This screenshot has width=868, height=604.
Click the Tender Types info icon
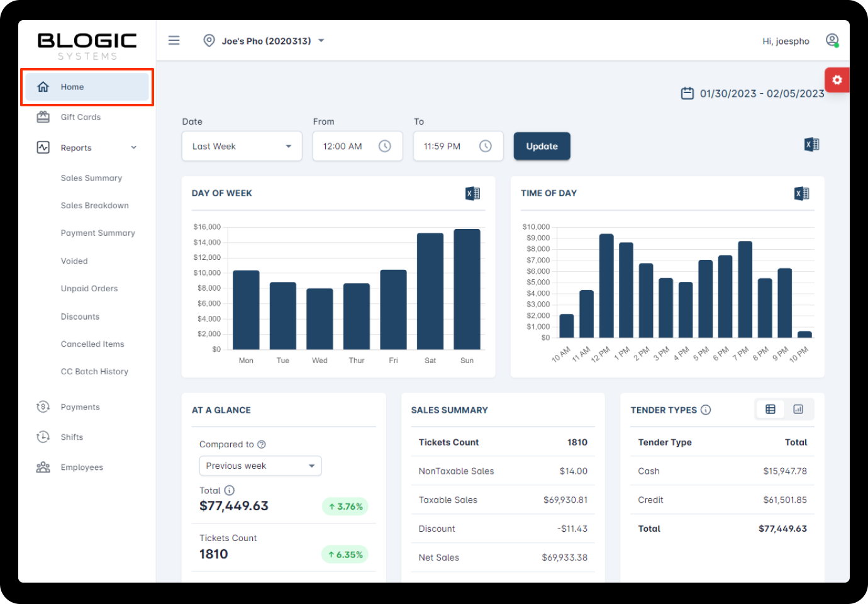click(x=706, y=410)
